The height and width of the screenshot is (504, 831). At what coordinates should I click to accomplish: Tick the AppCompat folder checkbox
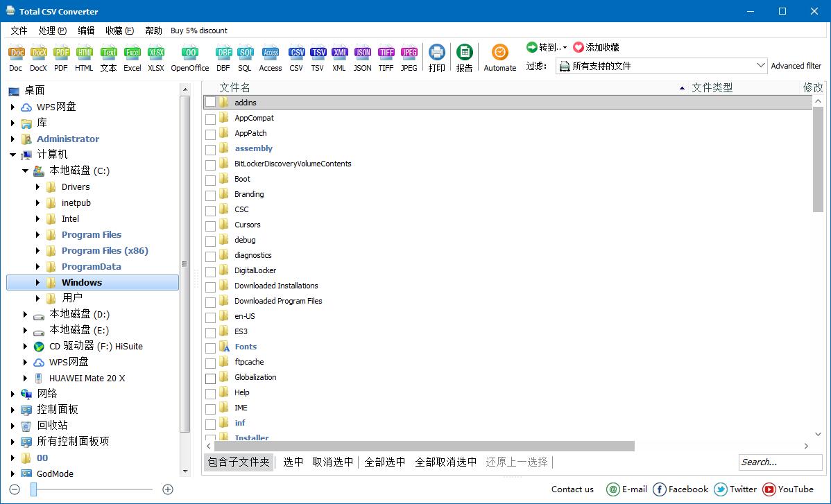(x=210, y=119)
